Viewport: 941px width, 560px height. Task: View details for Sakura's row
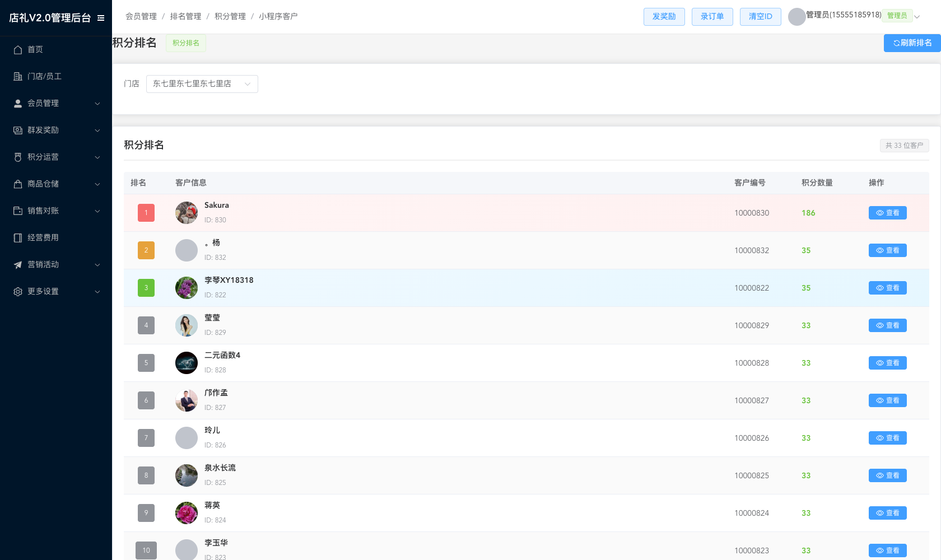888,213
